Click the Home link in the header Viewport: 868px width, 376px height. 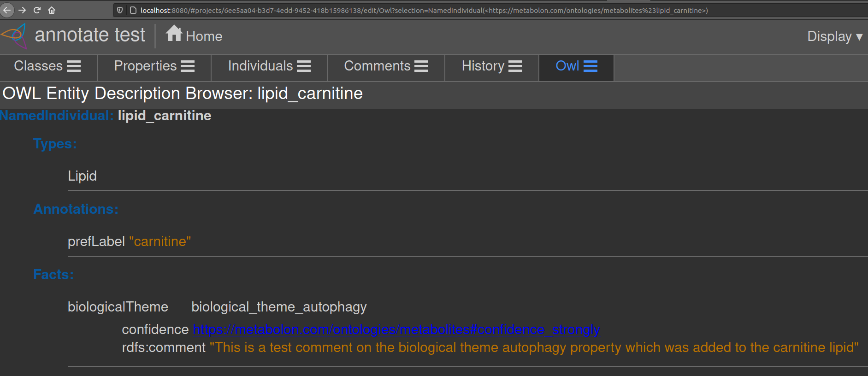204,36
